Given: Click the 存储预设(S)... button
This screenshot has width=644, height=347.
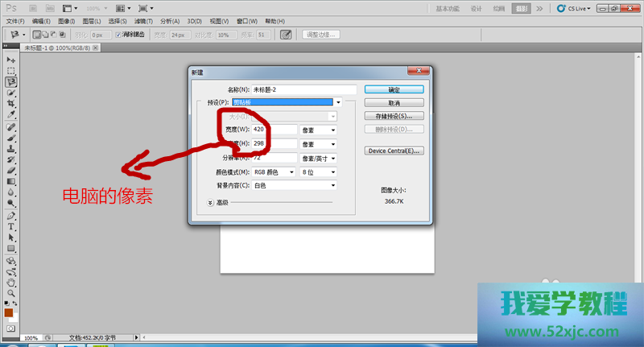Looking at the screenshot, I should tap(394, 117).
